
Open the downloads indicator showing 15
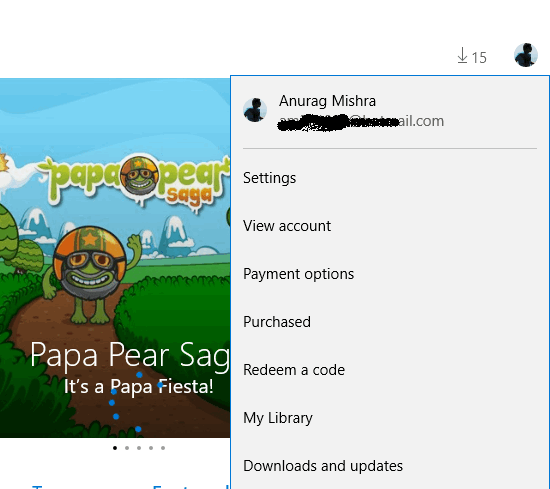pos(472,56)
